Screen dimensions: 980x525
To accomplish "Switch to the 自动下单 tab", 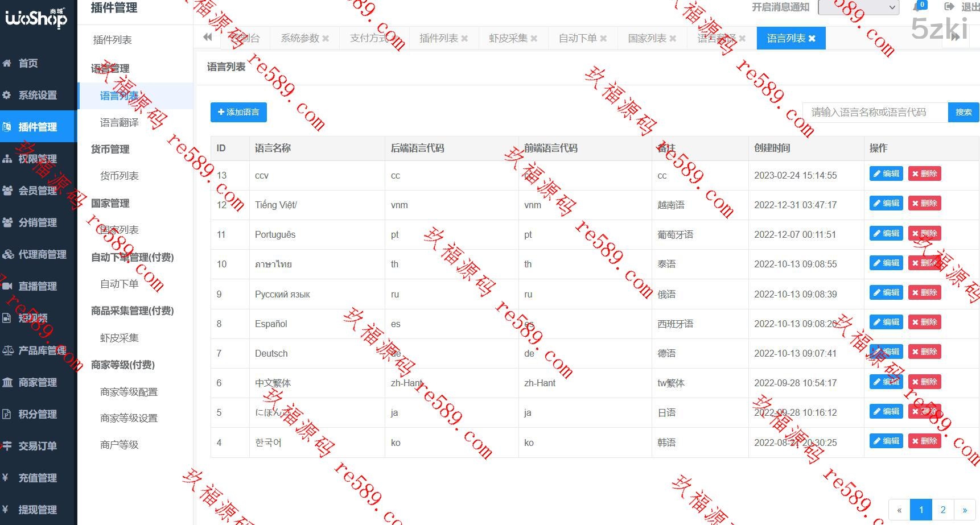I will click(577, 38).
